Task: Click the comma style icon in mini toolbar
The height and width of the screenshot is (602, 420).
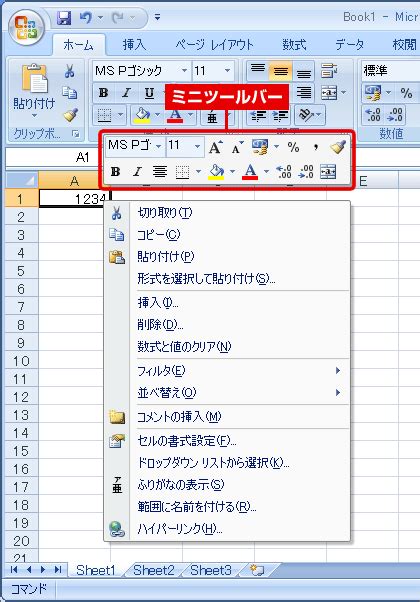Action: coord(316,147)
